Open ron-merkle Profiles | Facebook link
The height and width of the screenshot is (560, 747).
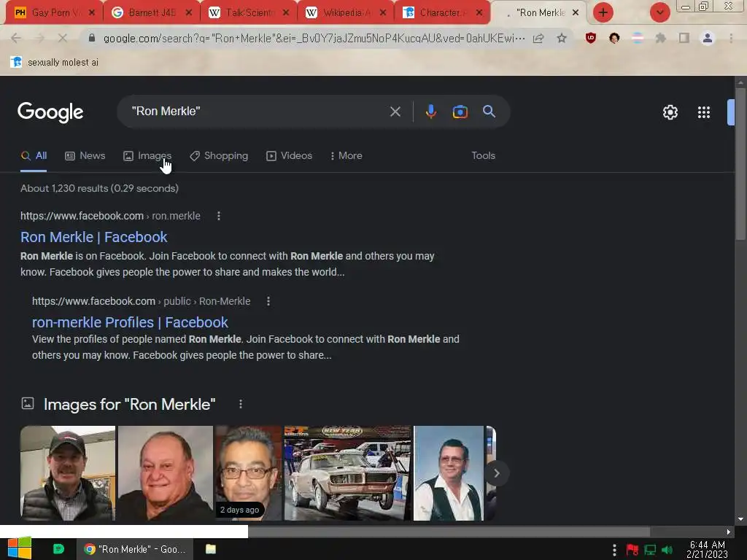coord(130,322)
